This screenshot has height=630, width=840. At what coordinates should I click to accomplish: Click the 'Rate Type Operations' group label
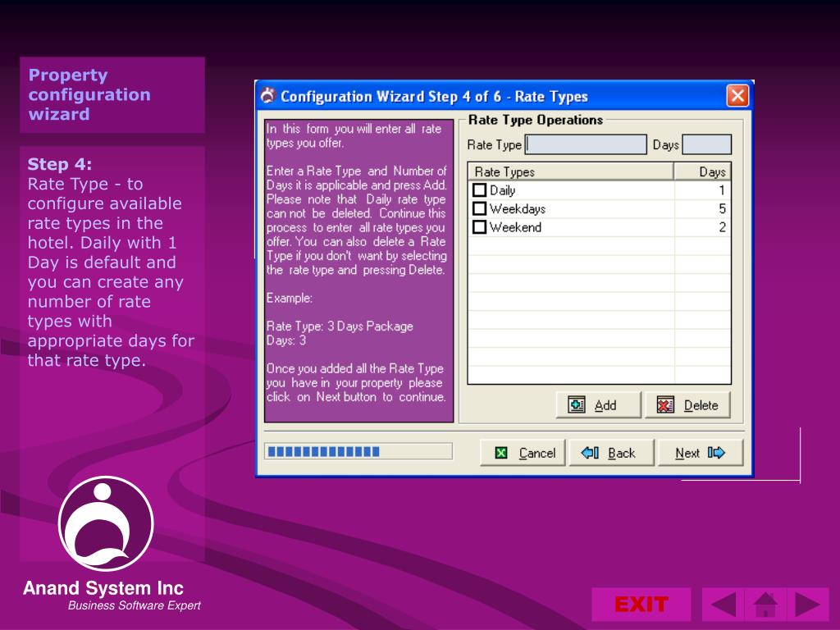point(536,120)
